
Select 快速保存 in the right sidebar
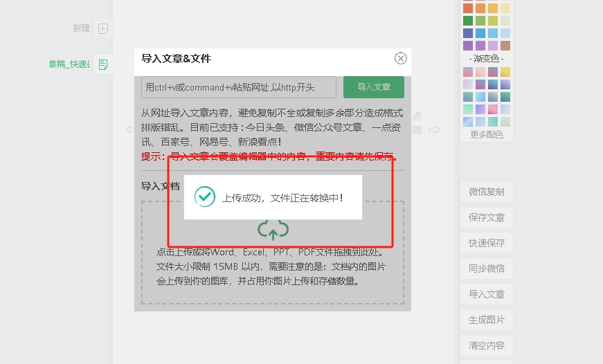(486, 243)
